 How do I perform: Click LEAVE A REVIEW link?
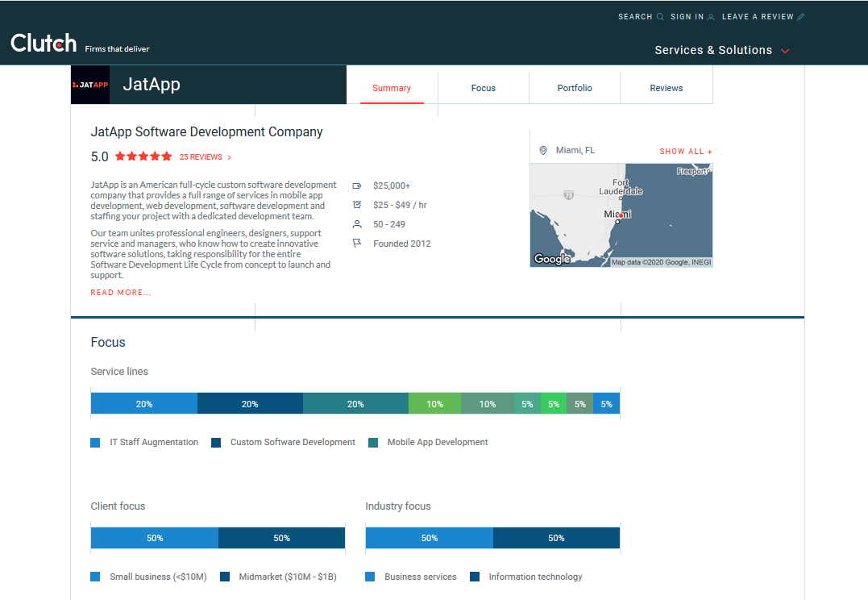pos(758,17)
